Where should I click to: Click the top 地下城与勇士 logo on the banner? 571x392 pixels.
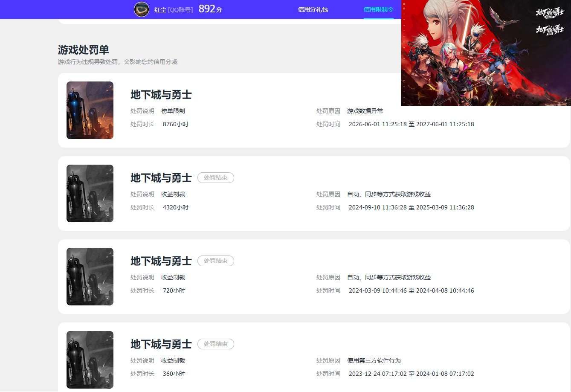pyautogui.click(x=550, y=12)
